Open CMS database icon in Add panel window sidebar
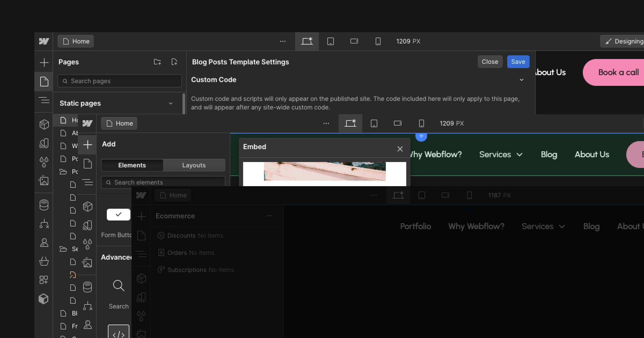This screenshot has height=338, width=644. 87,287
